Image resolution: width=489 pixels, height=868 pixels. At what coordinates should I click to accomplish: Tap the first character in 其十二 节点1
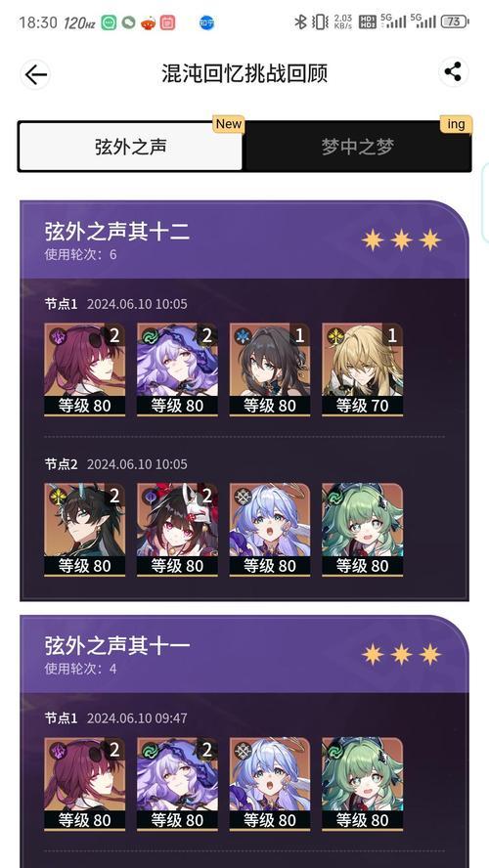point(85,369)
